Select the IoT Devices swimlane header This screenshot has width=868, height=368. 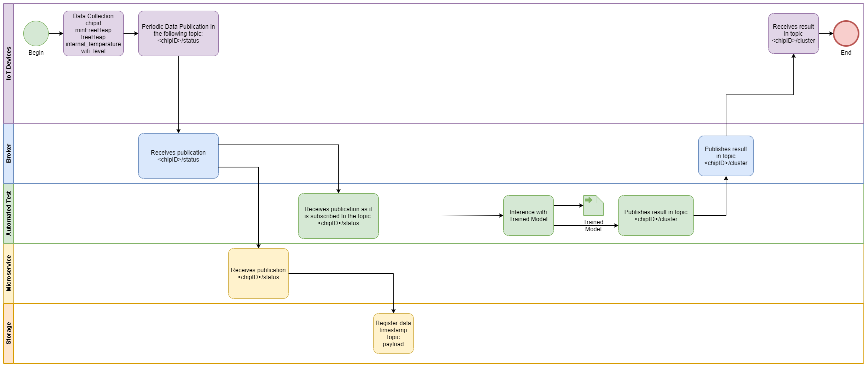click(8, 63)
